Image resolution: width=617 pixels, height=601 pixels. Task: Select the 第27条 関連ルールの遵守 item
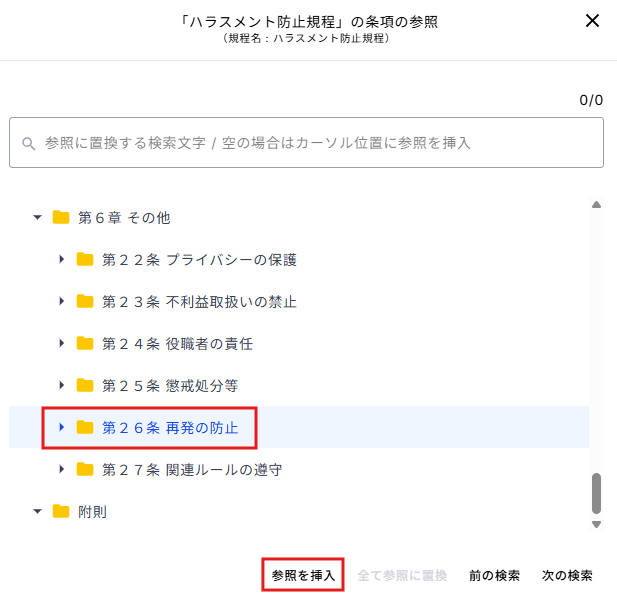192,470
